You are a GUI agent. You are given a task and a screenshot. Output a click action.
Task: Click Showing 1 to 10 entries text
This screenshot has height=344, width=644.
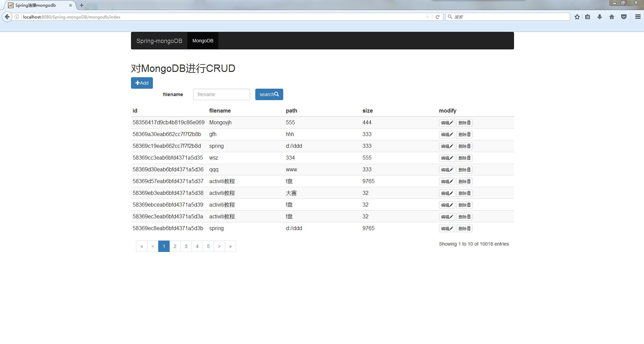(474, 244)
